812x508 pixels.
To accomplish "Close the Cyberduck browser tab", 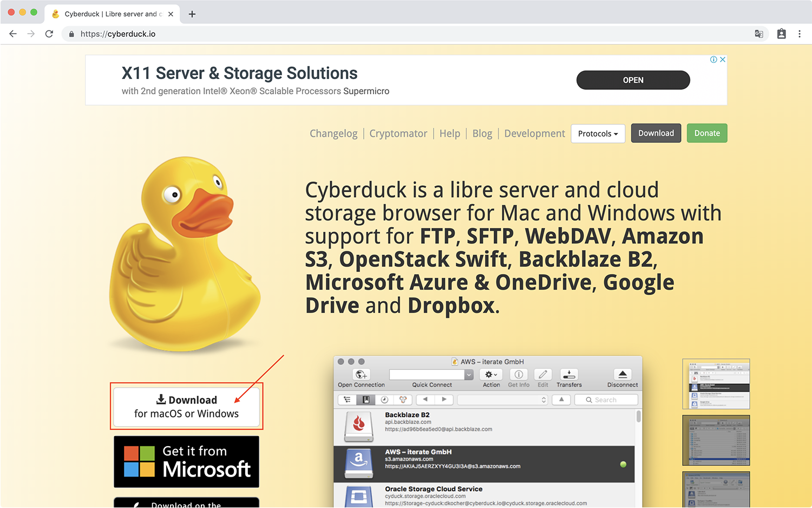I will point(171,14).
